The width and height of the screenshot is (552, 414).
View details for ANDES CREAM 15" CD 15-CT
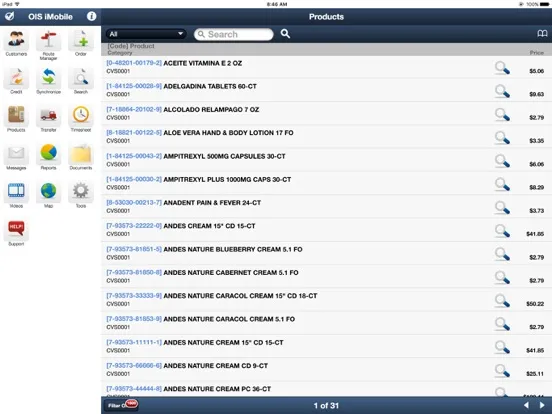tap(502, 231)
